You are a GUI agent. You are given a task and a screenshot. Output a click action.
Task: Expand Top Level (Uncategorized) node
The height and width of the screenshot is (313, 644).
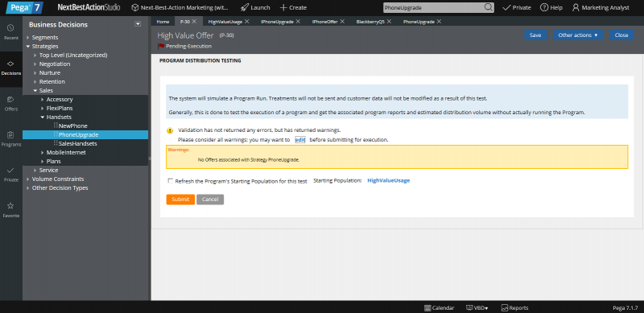pos(35,55)
